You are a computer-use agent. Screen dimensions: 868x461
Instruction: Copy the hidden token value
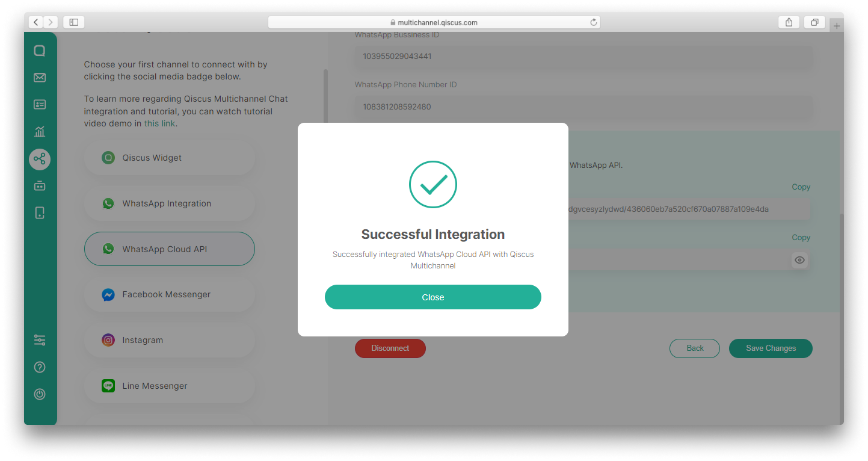click(801, 238)
